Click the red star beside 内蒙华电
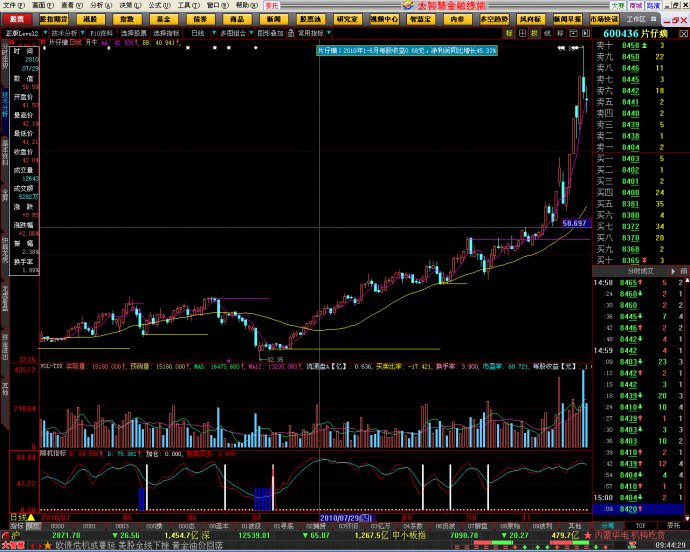 point(587,535)
